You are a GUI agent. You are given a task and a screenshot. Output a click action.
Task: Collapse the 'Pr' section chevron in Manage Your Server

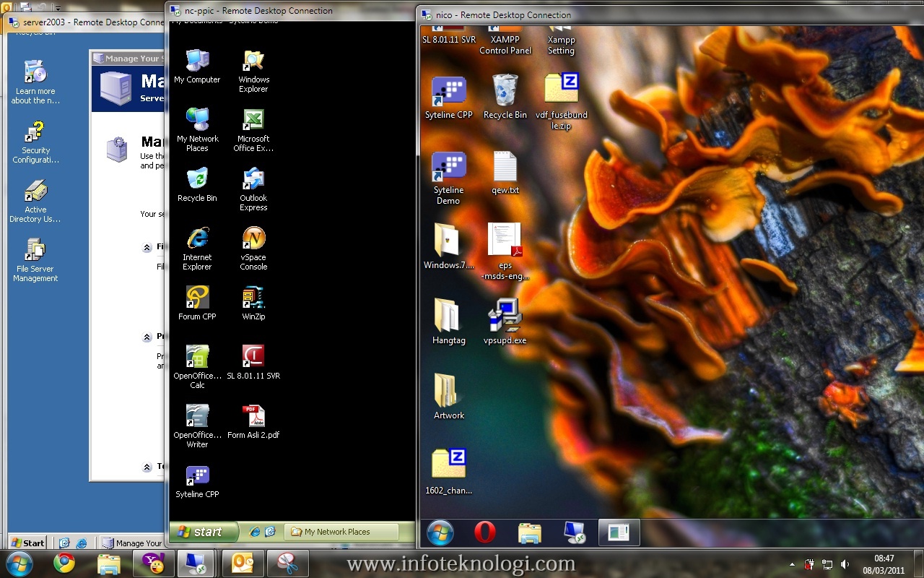pyautogui.click(x=147, y=337)
